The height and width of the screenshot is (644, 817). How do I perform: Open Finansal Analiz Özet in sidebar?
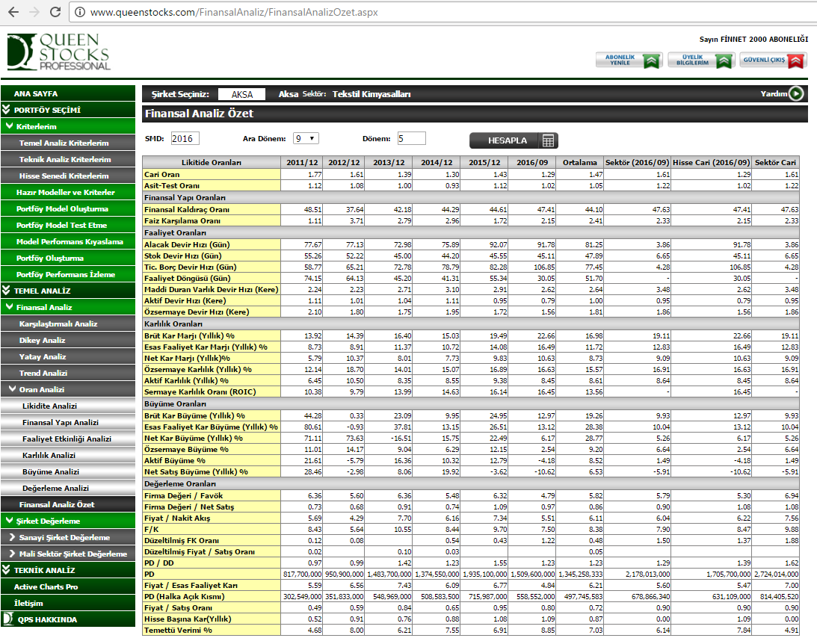pos(68,504)
